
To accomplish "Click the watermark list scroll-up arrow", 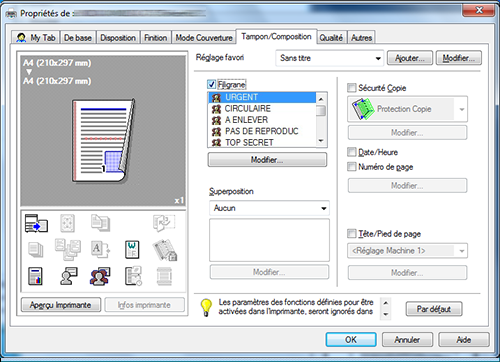I will [321, 99].
